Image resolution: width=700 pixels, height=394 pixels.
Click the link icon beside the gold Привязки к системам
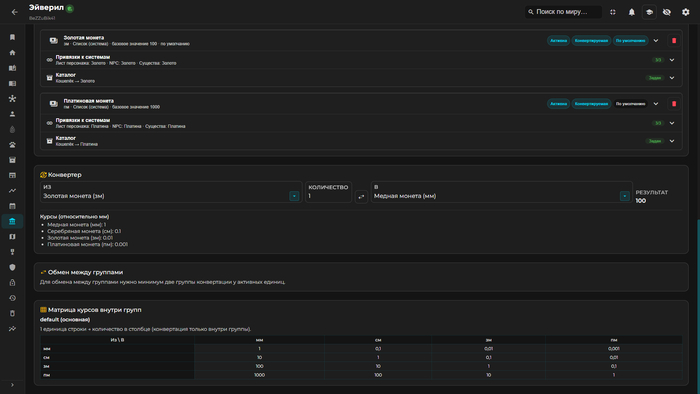click(x=50, y=60)
